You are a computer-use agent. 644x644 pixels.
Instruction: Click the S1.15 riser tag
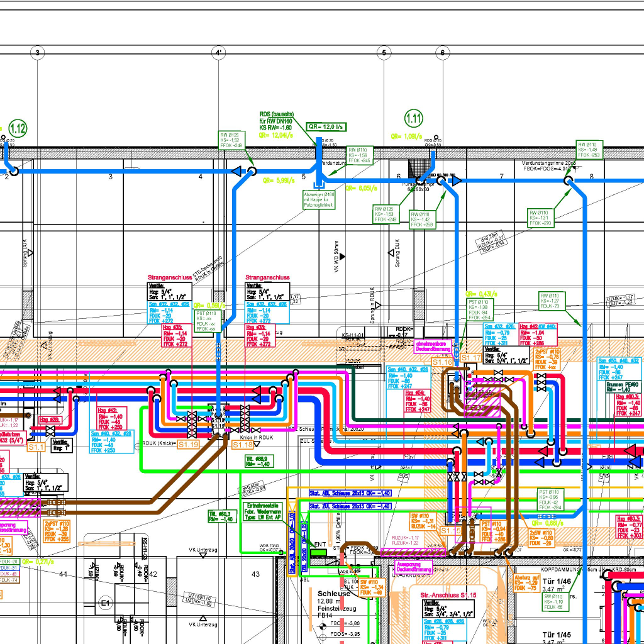450,531
